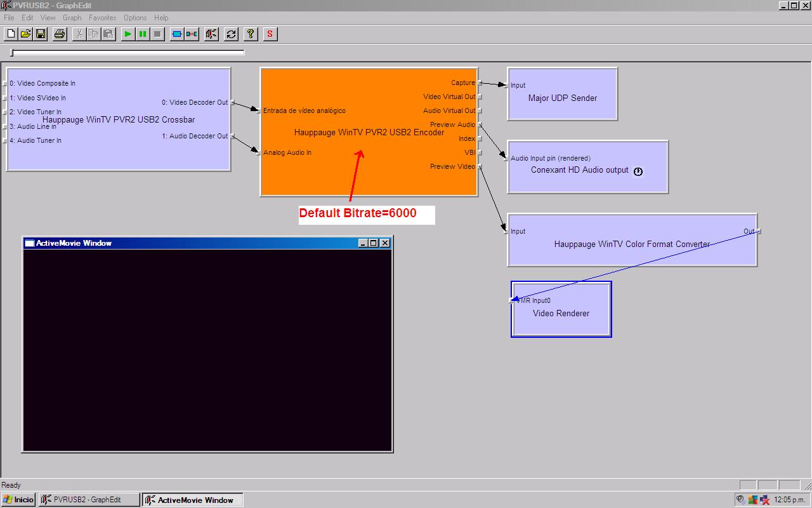
Task: Click Disconnect All Filters icon
Action: [x=192, y=34]
